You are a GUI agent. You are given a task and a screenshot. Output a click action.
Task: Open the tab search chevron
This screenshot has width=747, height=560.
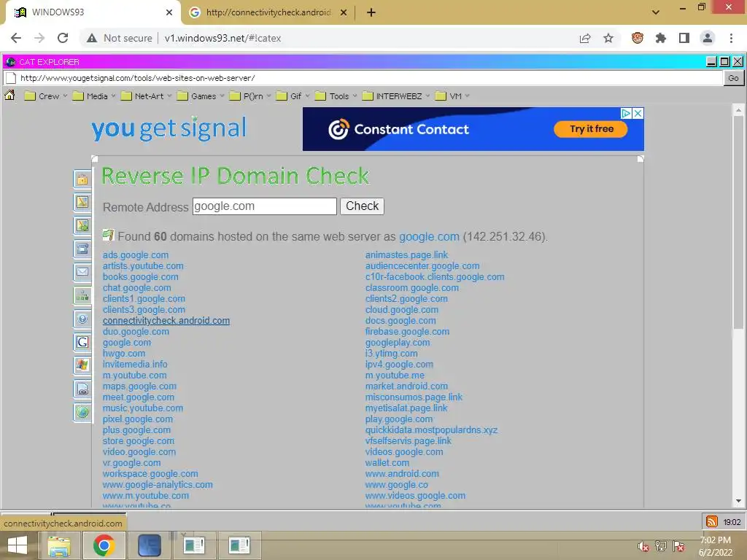point(656,12)
